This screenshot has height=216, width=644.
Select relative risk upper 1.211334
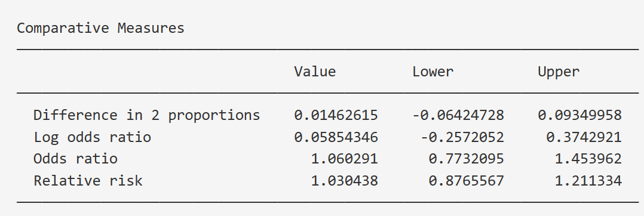(588, 181)
